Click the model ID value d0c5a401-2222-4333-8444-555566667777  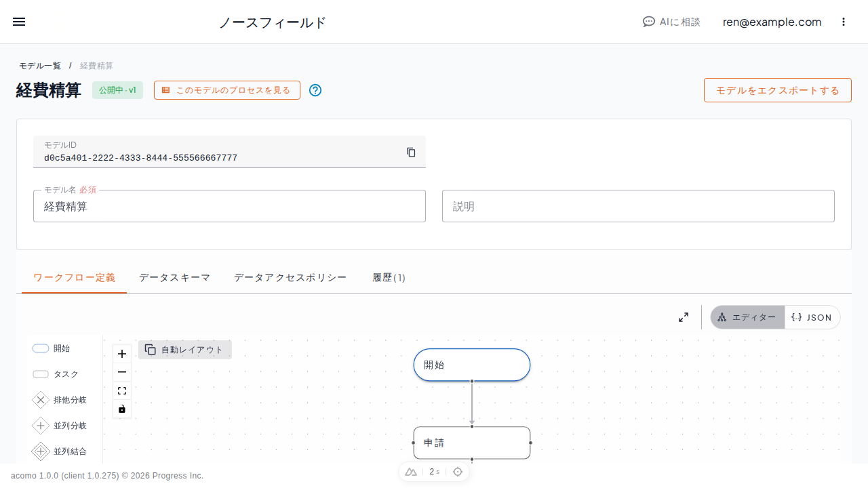click(x=140, y=158)
